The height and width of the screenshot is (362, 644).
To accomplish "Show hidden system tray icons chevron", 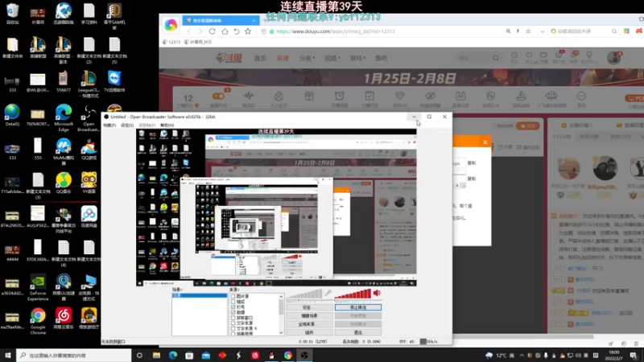I will [x=522, y=356].
